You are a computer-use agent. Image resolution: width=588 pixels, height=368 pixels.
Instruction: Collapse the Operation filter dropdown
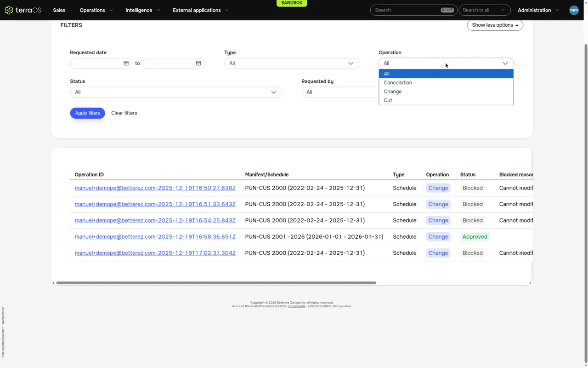point(446,63)
